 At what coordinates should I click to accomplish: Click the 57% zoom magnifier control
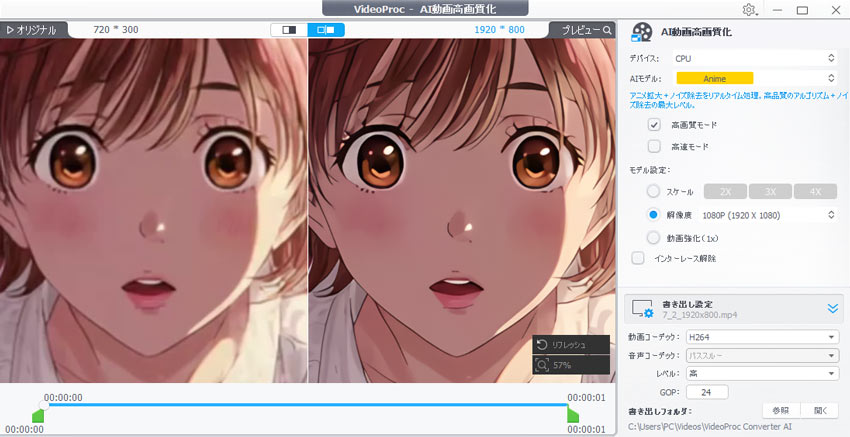pyautogui.click(x=571, y=365)
